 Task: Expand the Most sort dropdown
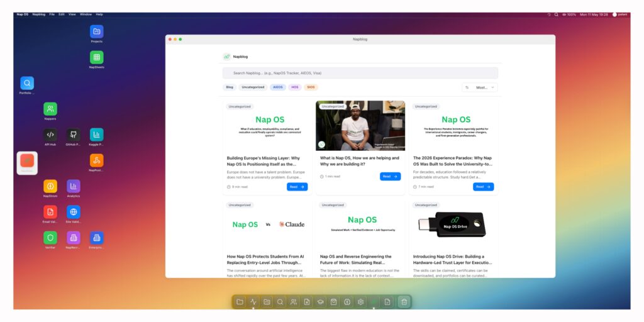pos(480,87)
